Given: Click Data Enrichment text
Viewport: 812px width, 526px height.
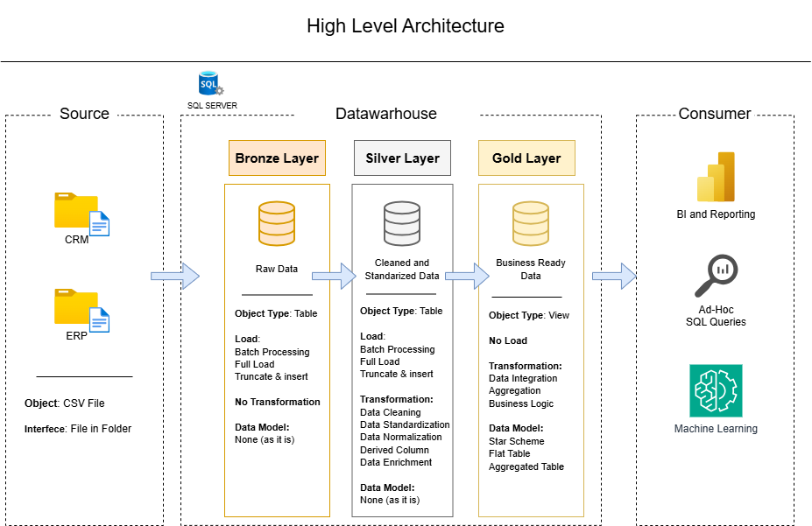Looking at the screenshot, I should point(396,462).
